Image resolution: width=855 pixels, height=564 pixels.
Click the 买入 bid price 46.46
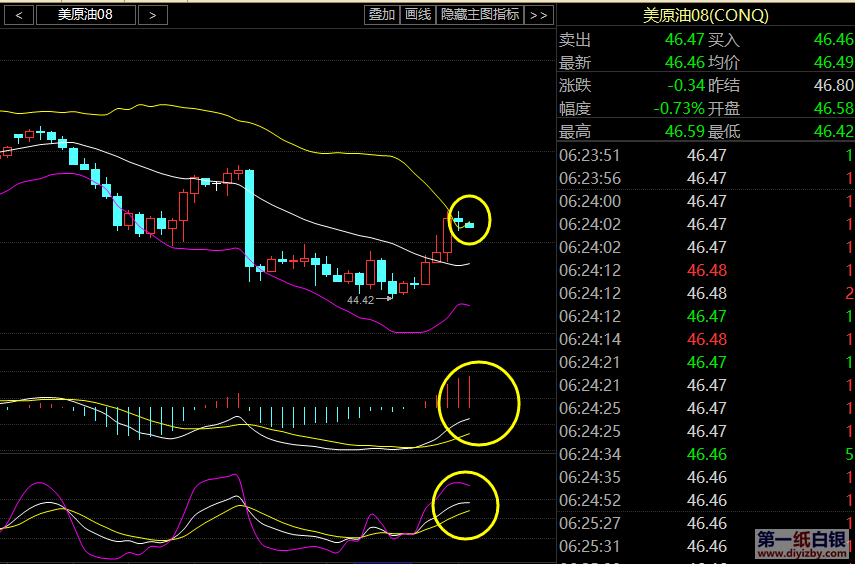(833, 40)
